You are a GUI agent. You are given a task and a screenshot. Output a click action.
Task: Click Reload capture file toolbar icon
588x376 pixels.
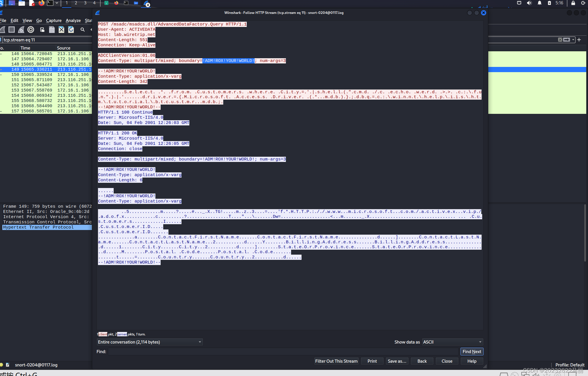pos(71,30)
